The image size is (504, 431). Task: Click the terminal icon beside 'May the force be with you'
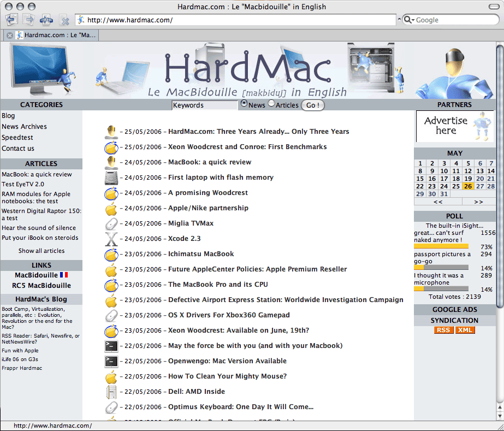click(111, 346)
